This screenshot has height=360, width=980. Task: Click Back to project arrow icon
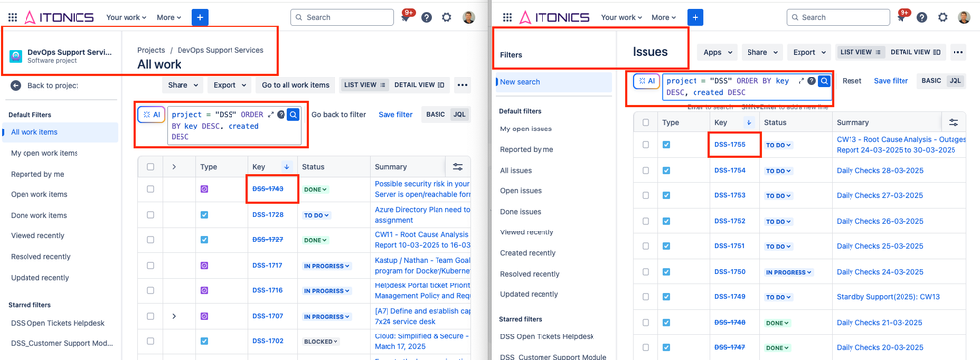pos(16,85)
